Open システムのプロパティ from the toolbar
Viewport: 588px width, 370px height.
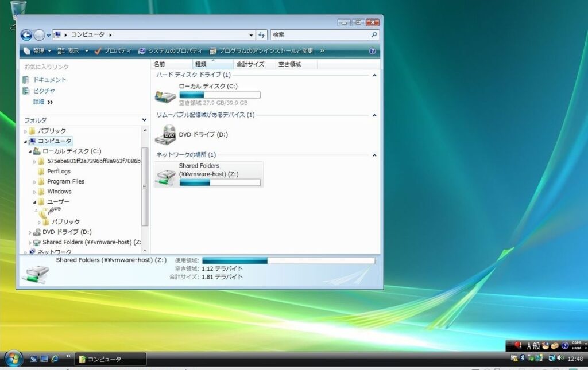[171, 51]
